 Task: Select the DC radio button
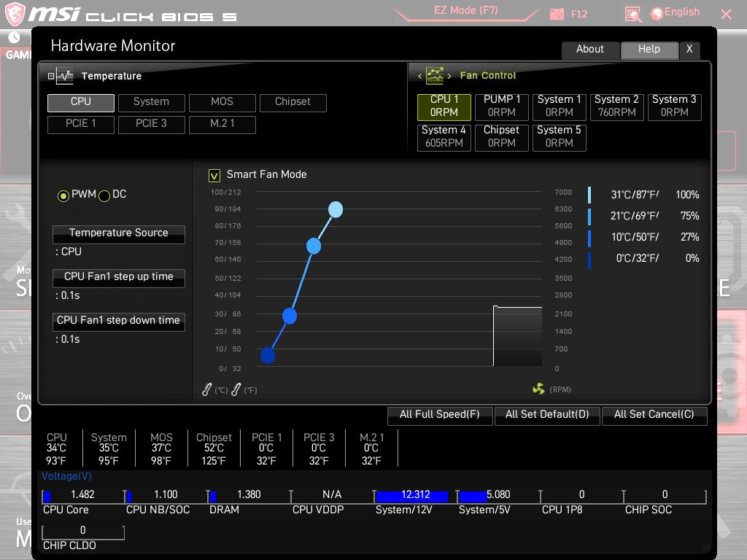(104, 195)
